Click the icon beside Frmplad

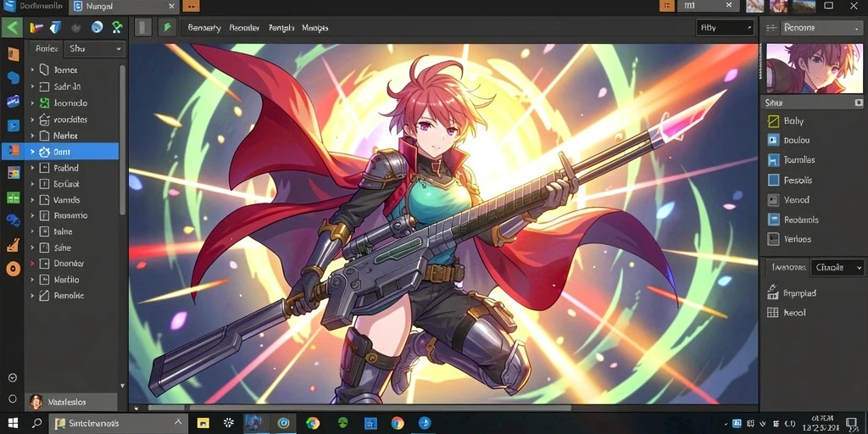pyautogui.click(x=773, y=292)
